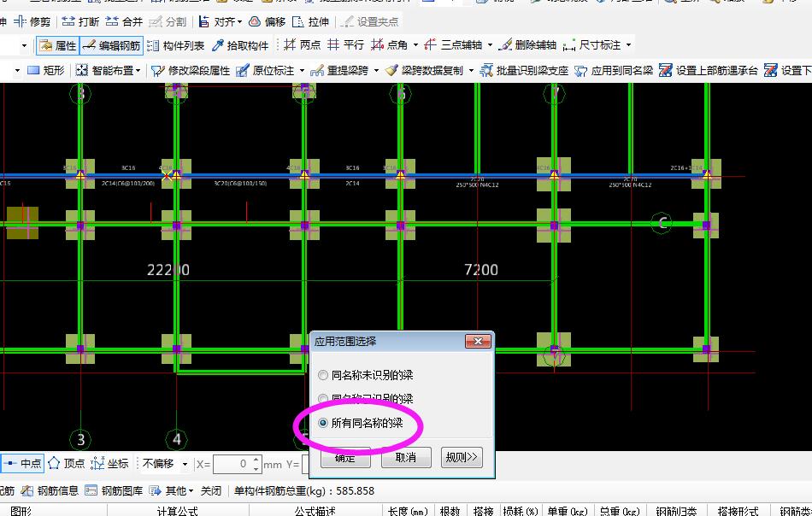The height and width of the screenshot is (516, 812).
Task: Click the 钢筋归类 column header
Action: pyautogui.click(x=676, y=511)
